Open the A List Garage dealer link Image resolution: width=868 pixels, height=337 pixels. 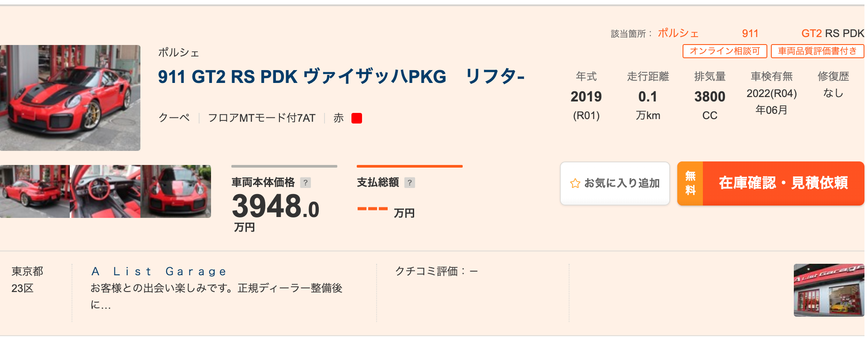[159, 272]
